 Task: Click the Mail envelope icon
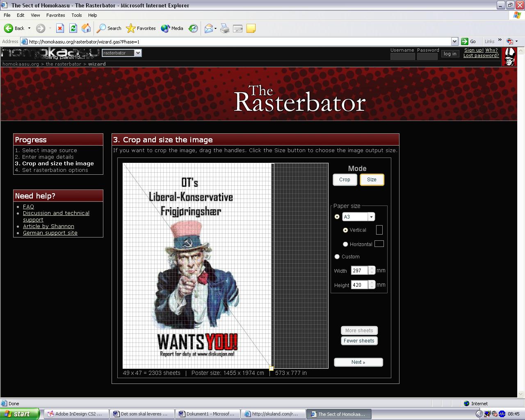click(x=209, y=28)
